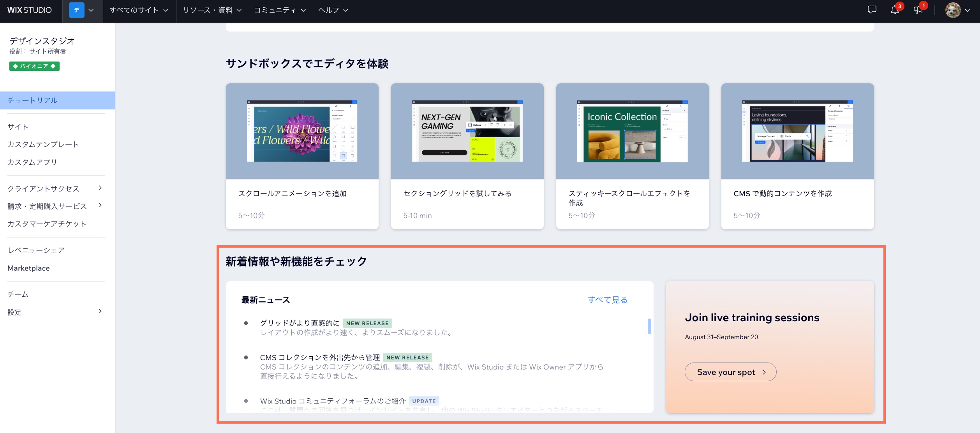980x433 pixels.
Task: Open レベニューシェア in the sidebar
Action: click(x=36, y=250)
